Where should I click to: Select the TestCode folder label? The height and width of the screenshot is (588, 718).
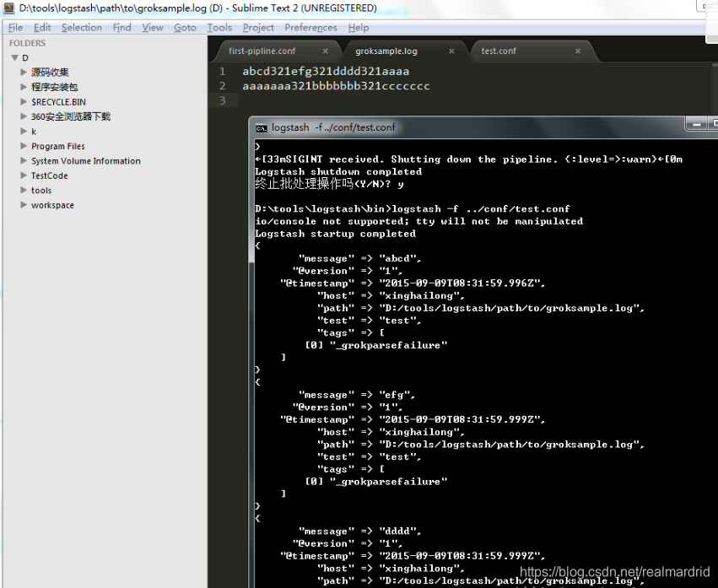(x=49, y=175)
